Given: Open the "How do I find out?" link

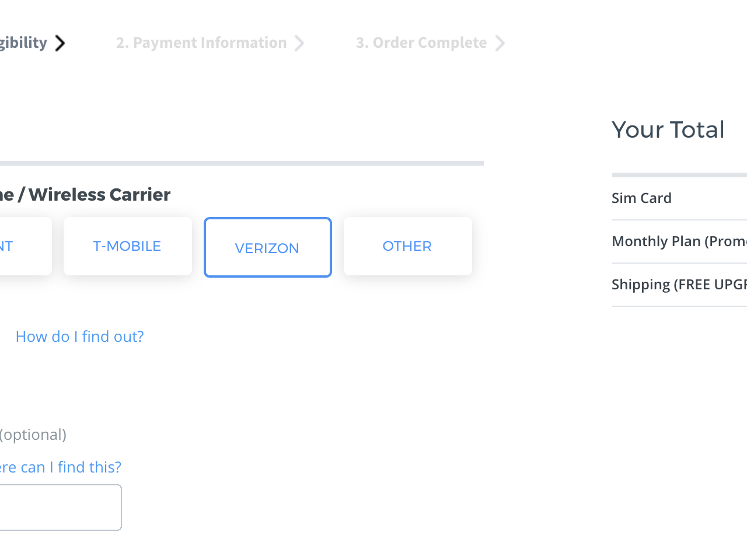Looking at the screenshot, I should (79, 337).
